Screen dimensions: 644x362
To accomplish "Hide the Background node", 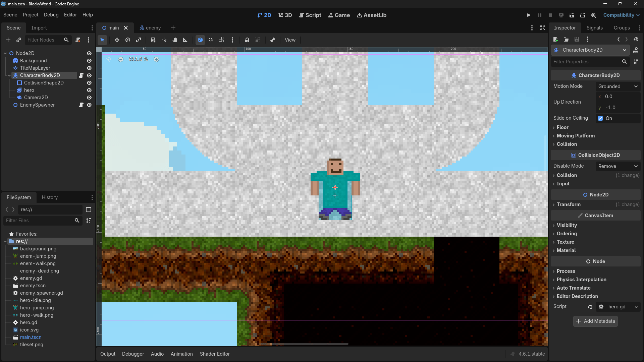I will click(x=89, y=61).
